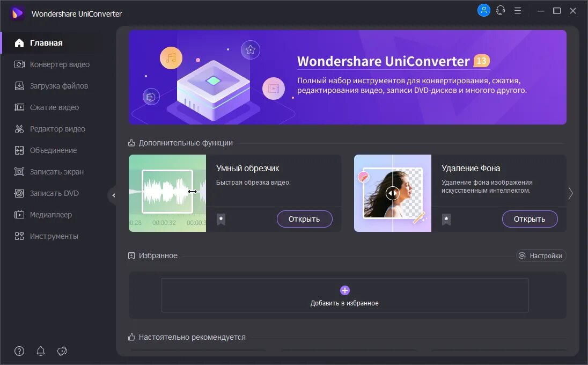Screen dimensions: 588x365
Task: Click the Дополнительные функции thumbs-up icon
Action: click(131, 143)
